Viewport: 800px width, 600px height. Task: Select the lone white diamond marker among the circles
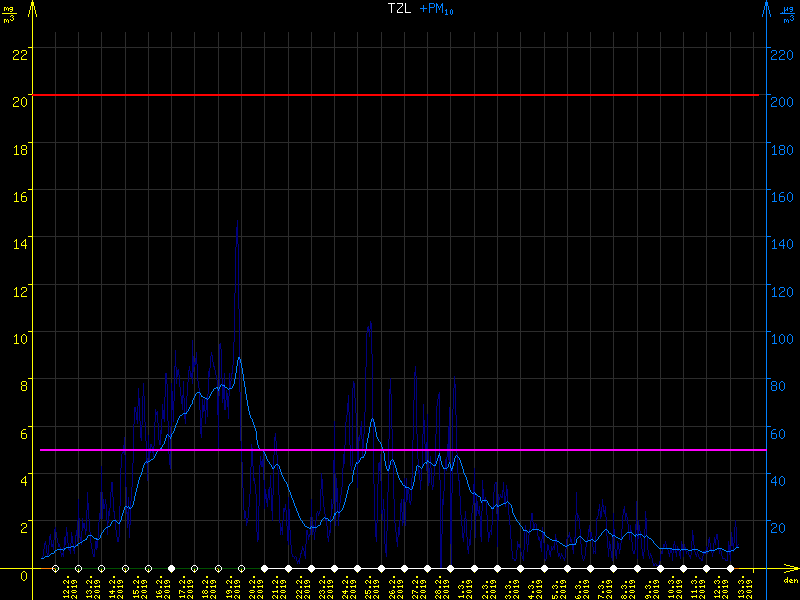[x=171, y=568]
